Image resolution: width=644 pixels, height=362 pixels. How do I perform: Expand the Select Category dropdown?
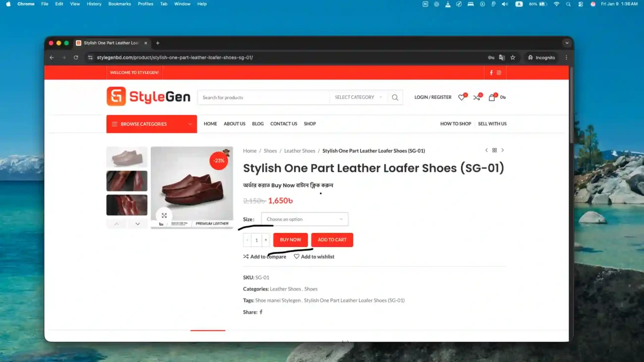(358, 98)
